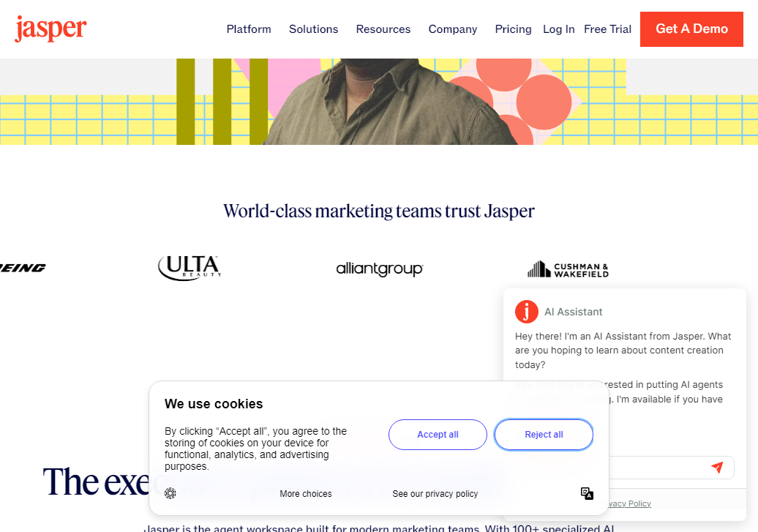Click the 'We use cookies' title
The image size is (758, 532).
point(214,404)
